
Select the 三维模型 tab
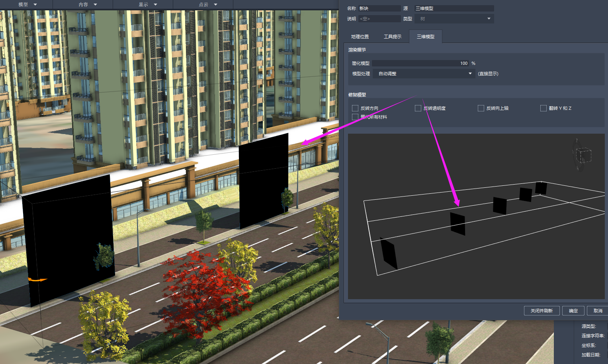tap(425, 36)
